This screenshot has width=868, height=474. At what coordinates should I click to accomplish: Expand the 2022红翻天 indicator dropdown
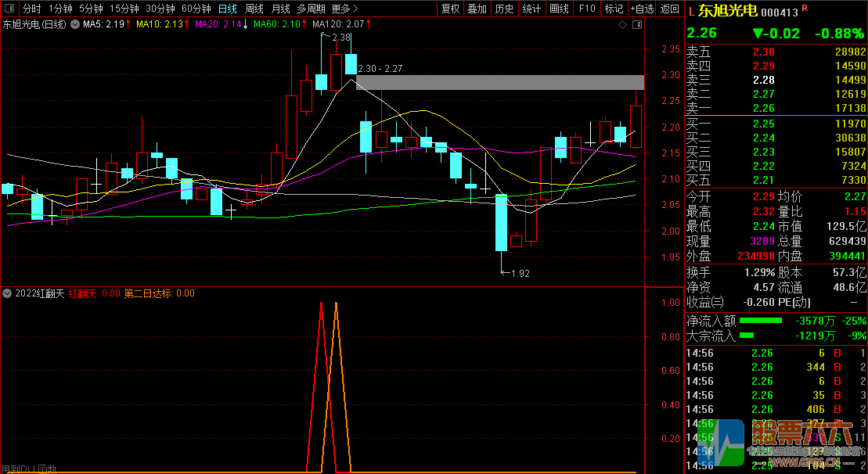(x=8, y=293)
